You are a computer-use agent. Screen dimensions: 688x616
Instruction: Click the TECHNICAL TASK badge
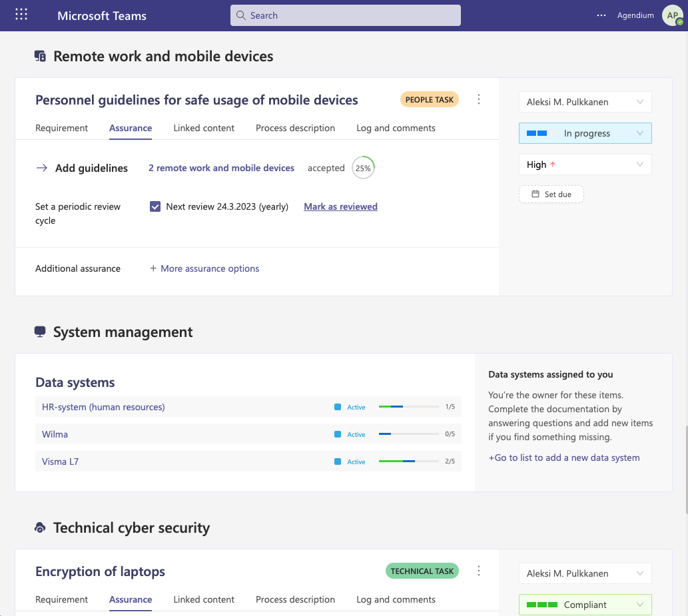(422, 571)
